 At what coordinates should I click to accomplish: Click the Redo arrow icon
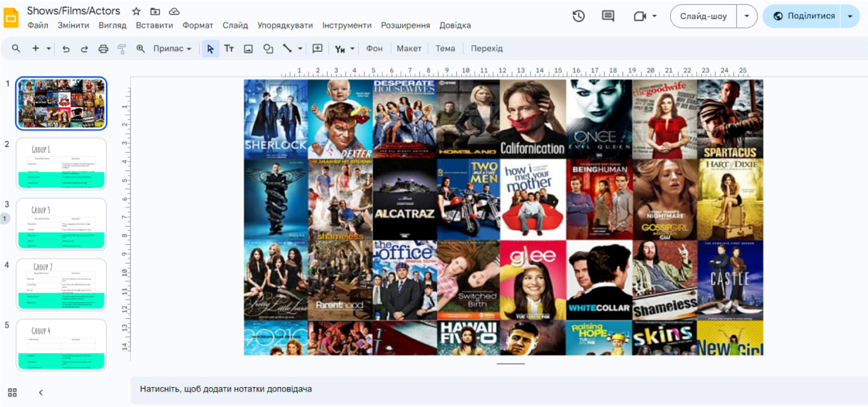84,49
